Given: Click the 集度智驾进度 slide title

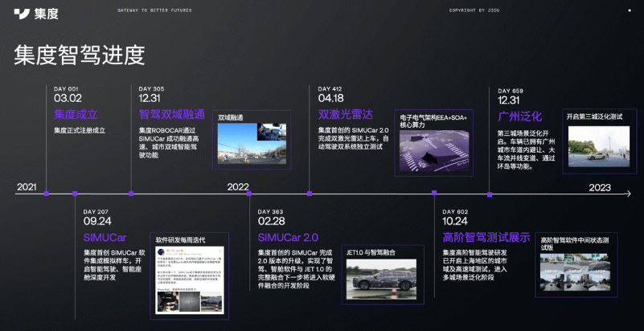Looking at the screenshot, I should [x=80, y=55].
